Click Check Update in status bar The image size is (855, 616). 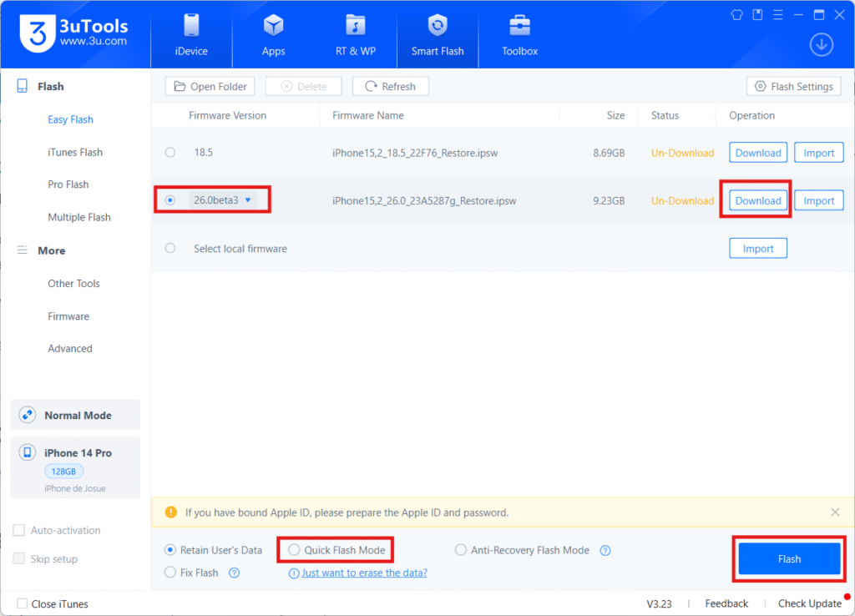(x=810, y=603)
